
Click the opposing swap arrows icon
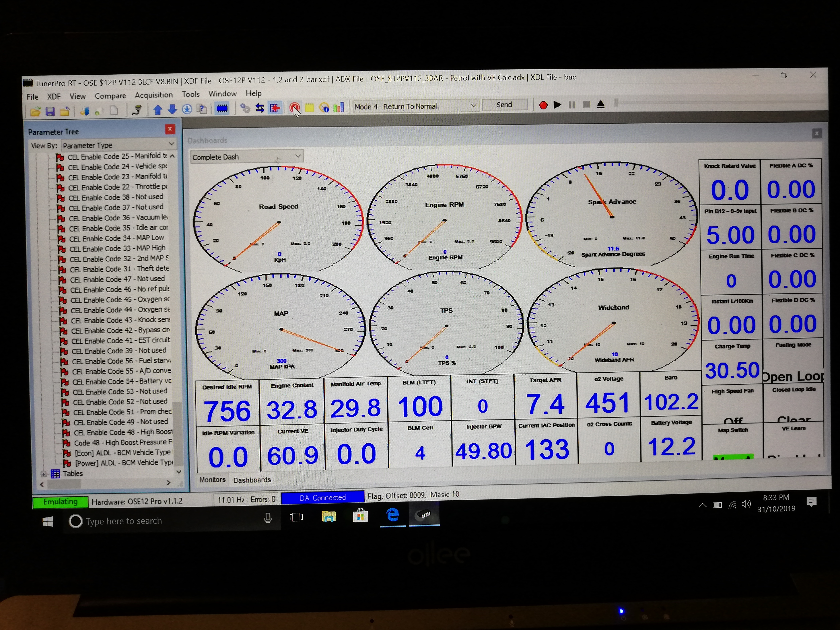(x=260, y=108)
